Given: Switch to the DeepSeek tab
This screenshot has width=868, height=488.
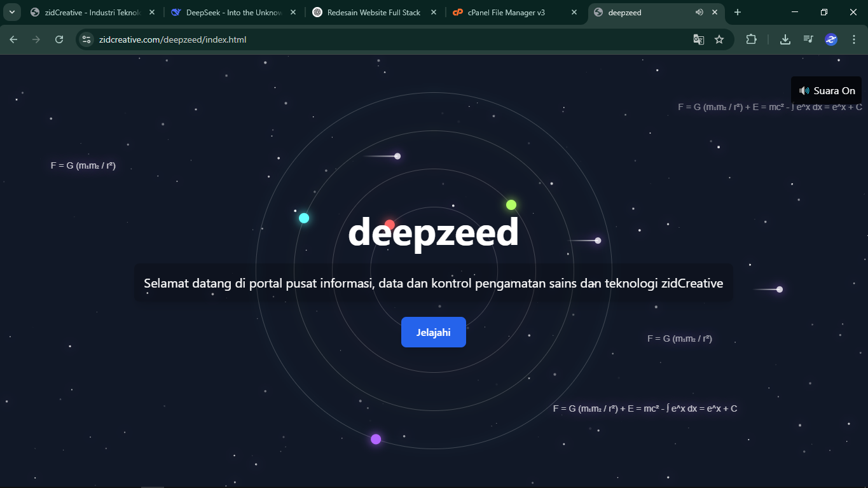Looking at the screenshot, I should pos(229,12).
